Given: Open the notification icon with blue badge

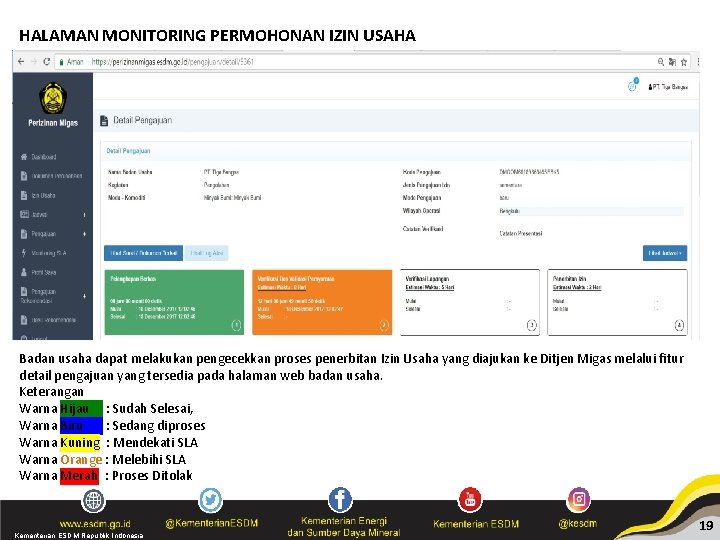Looking at the screenshot, I should click(x=633, y=85).
